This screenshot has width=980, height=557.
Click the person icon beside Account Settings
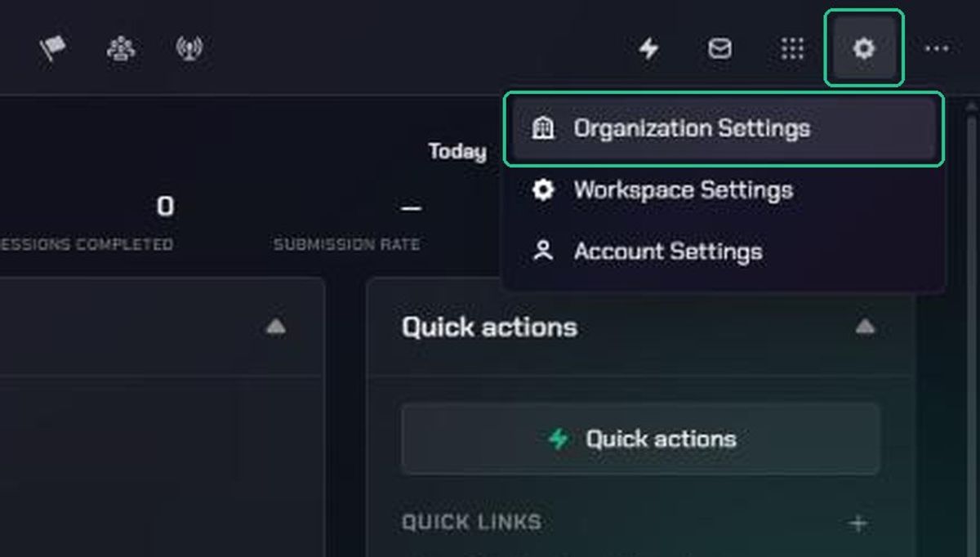click(x=543, y=252)
